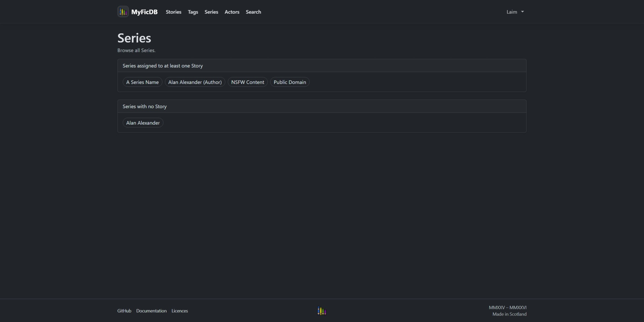Open the Stories navigation item
This screenshot has height=322, width=644.
(x=173, y=12)
